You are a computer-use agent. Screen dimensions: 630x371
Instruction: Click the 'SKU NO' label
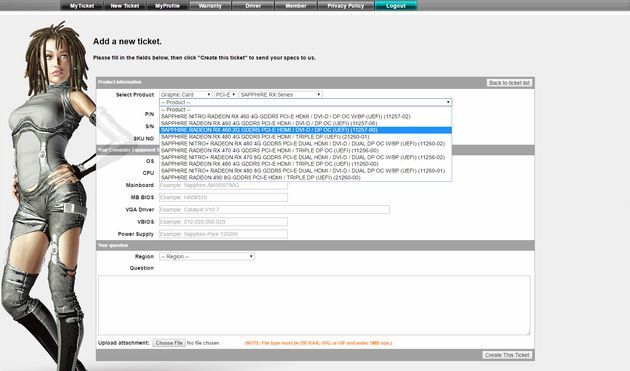(144, 138)
